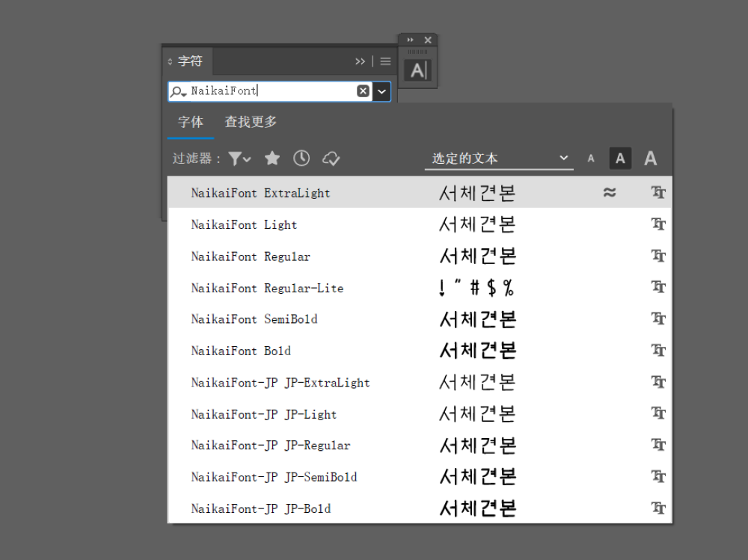The height and width of the screenshot is (560, 748).
Task: Collapse the 字符 panel with the double arrows
Action: [361, 61]
